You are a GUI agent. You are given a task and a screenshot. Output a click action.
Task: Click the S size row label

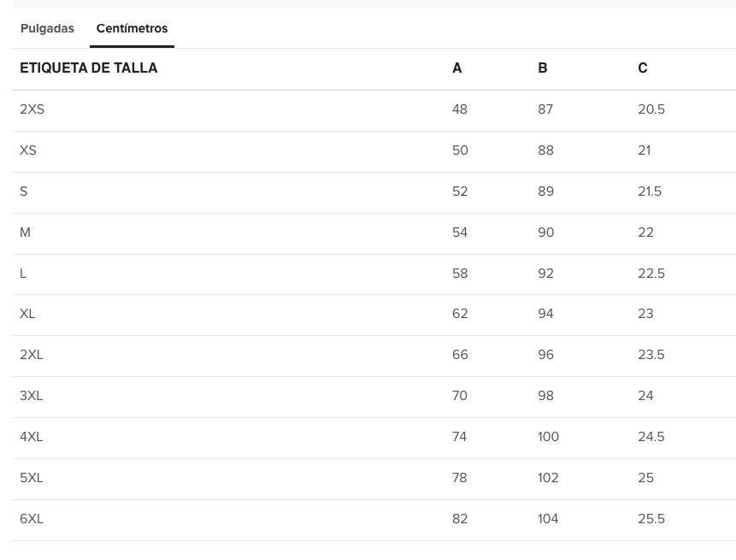tap(23, 192)
